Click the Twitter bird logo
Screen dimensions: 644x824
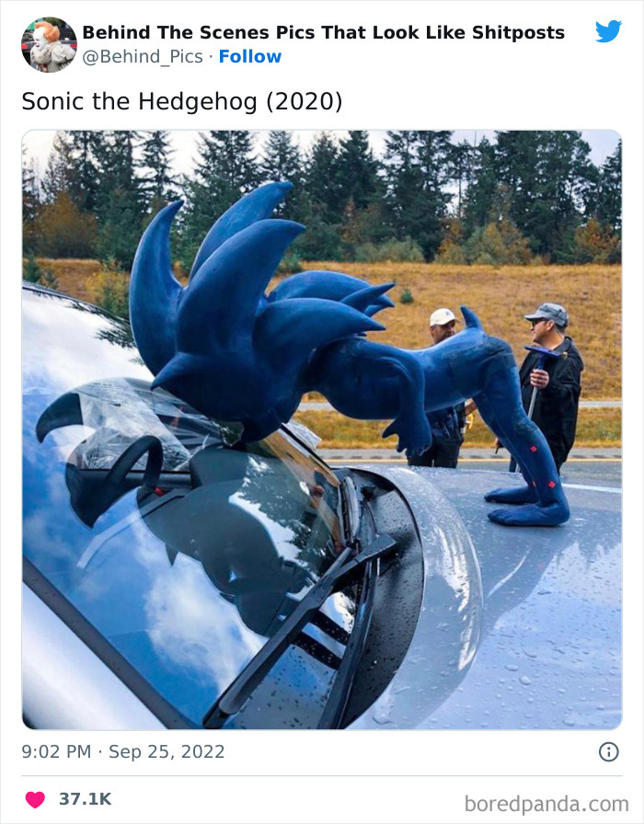[x=608, y=31]
